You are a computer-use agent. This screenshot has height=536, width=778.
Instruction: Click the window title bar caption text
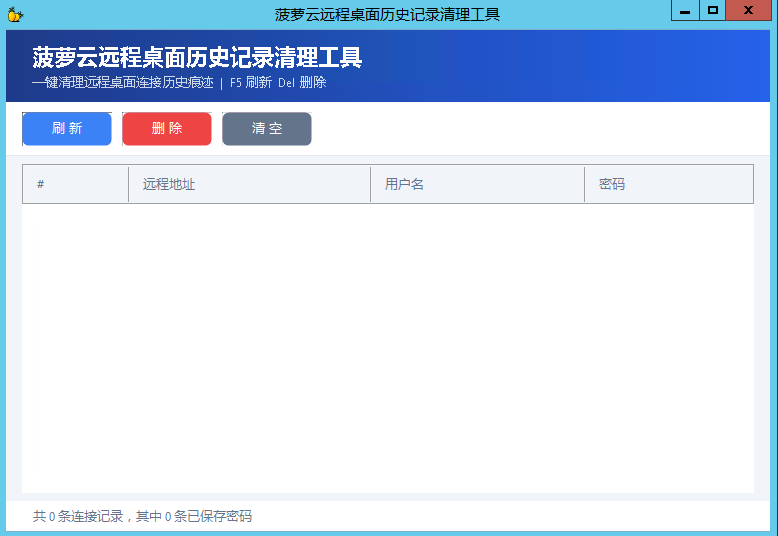[x=387, y=14]
